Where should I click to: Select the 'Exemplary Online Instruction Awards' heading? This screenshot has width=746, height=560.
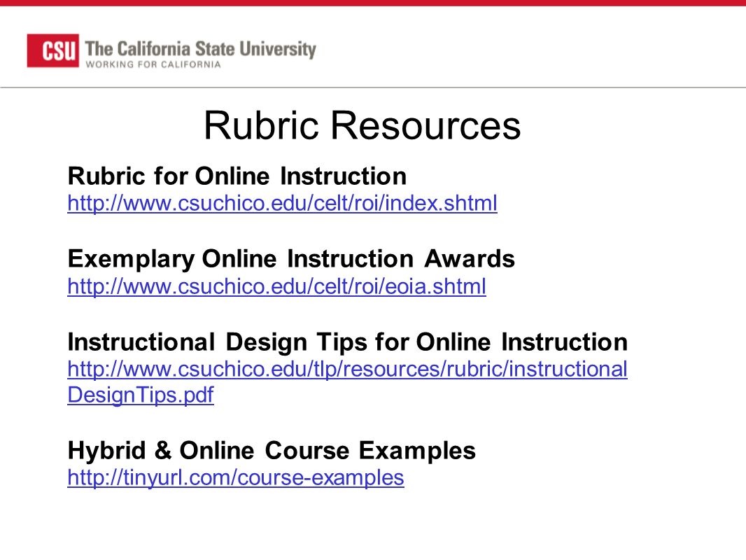(291, 259)
